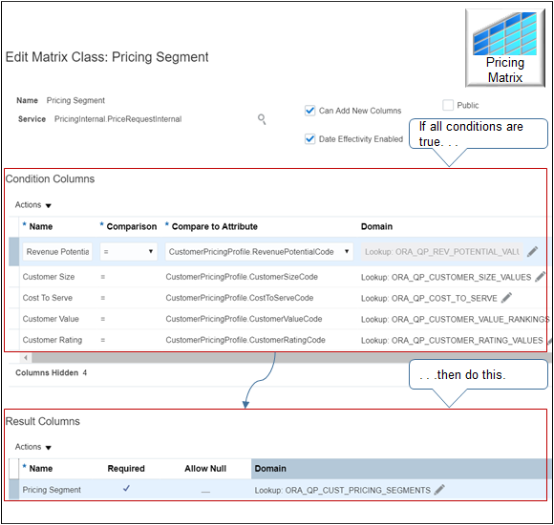Click Lookup ORA_QP_CUSTOMER_RATING_VALUES cell

452,341
